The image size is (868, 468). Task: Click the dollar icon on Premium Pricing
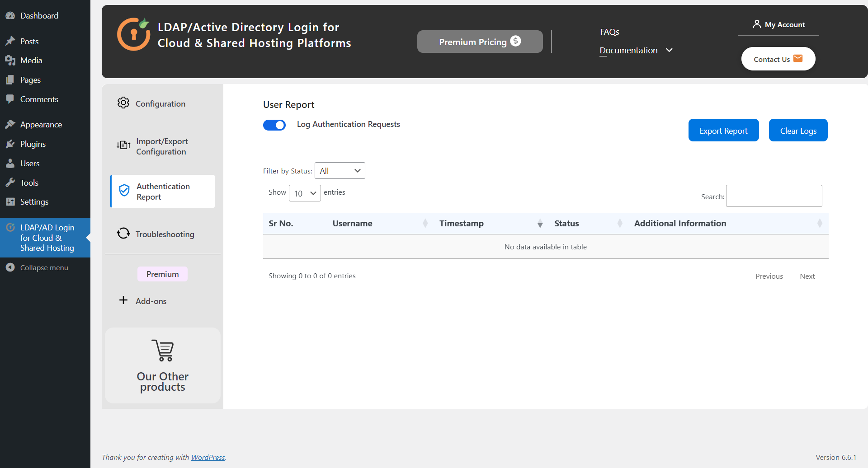[x=516, y=41]
